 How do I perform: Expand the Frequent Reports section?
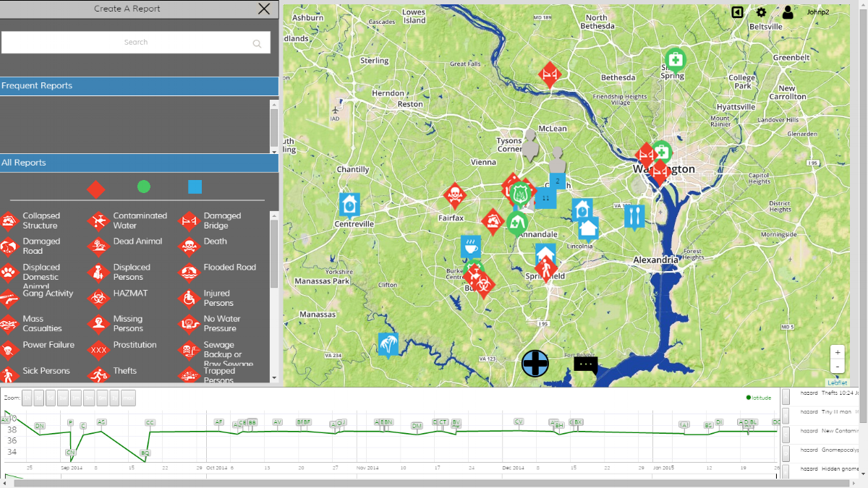click(139, 85)
